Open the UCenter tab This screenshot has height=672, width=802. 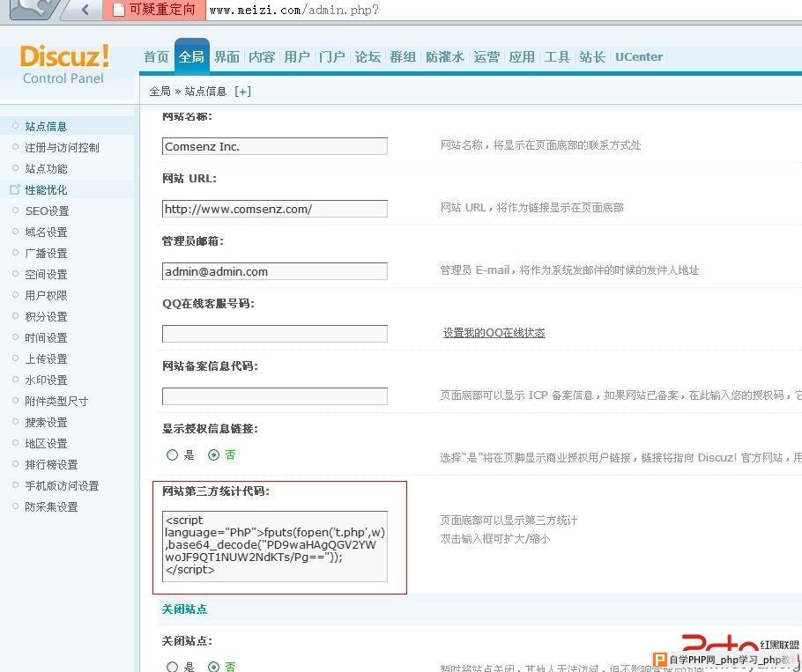[639, 56]
